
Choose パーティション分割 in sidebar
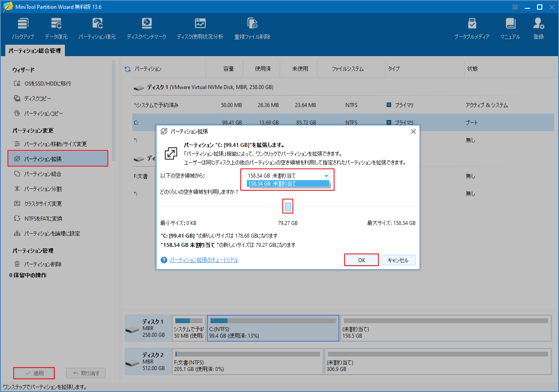pyautogui.click(x=38, y=189)
